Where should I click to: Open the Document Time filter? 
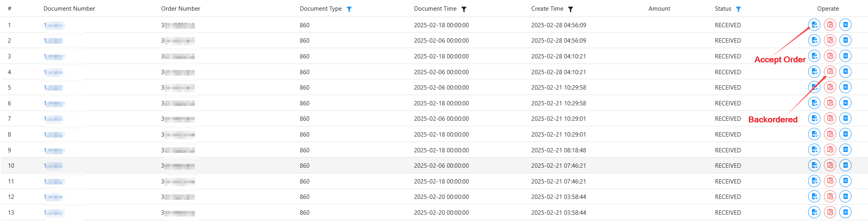click(464, 9)
